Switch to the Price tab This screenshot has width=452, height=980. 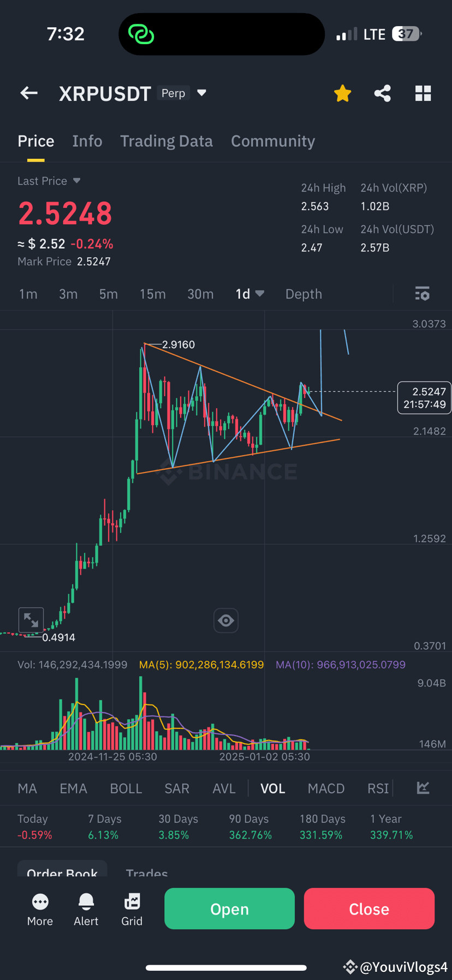pyautogui.click(x=36, y=141)
